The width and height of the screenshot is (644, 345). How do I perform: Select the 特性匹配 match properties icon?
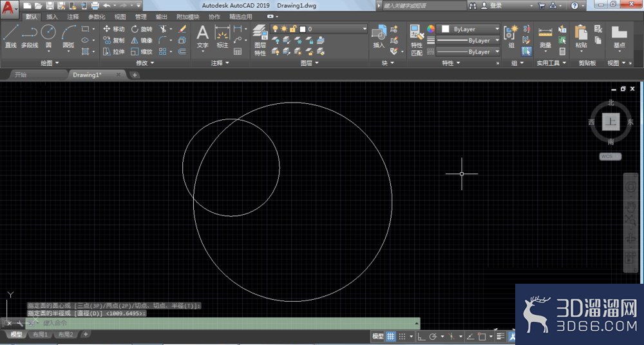pos(417,40)
